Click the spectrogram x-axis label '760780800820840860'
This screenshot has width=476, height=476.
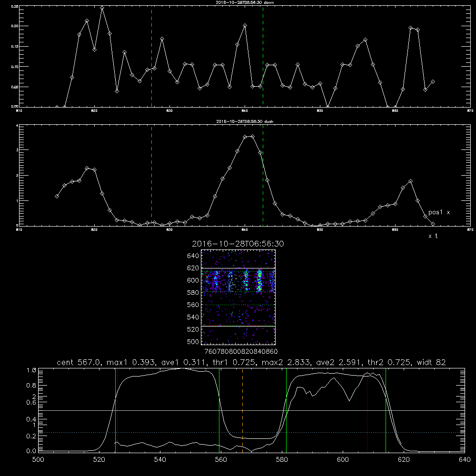point(241,351)
